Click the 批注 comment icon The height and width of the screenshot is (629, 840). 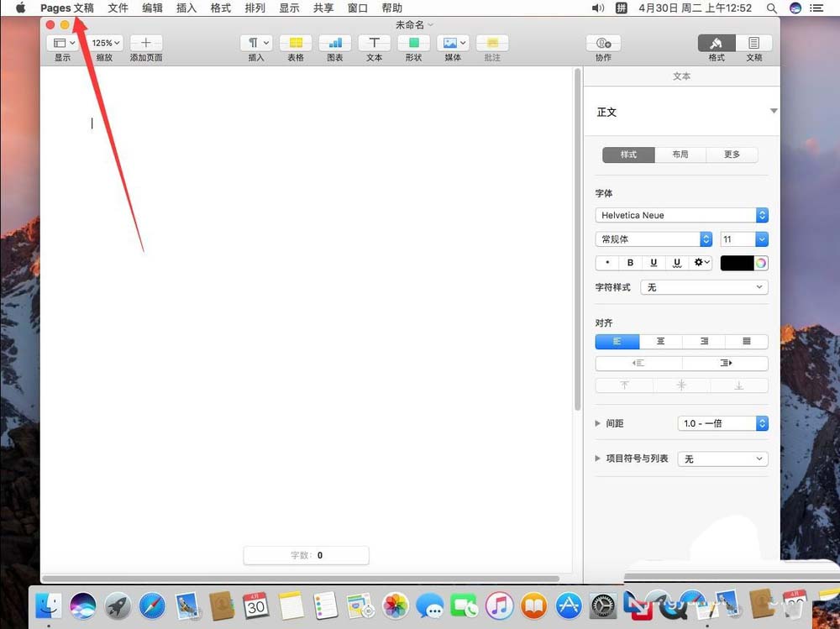492,43
